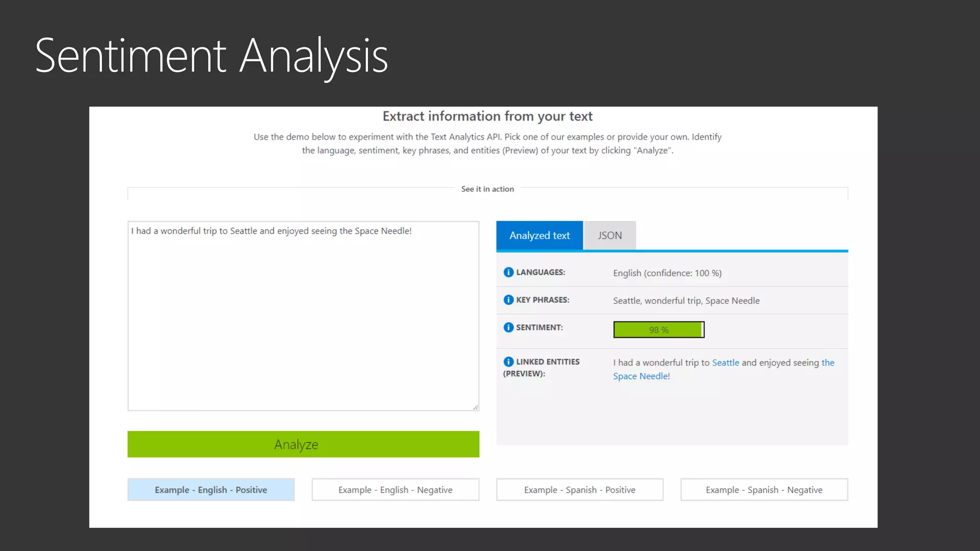Click the info icon beside LANGUAGES
This screenshot has height=551, width=980.
click(x=508, y=272)
